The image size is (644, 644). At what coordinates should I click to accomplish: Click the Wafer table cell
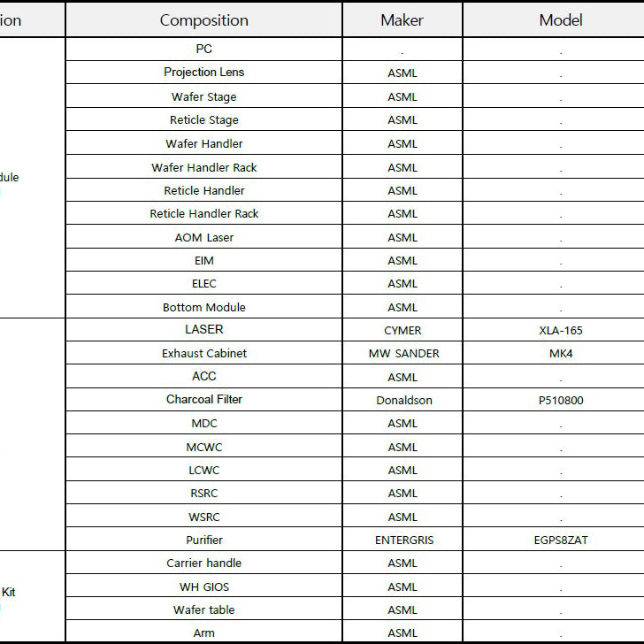pyautogui.click(x=203, y=609)
